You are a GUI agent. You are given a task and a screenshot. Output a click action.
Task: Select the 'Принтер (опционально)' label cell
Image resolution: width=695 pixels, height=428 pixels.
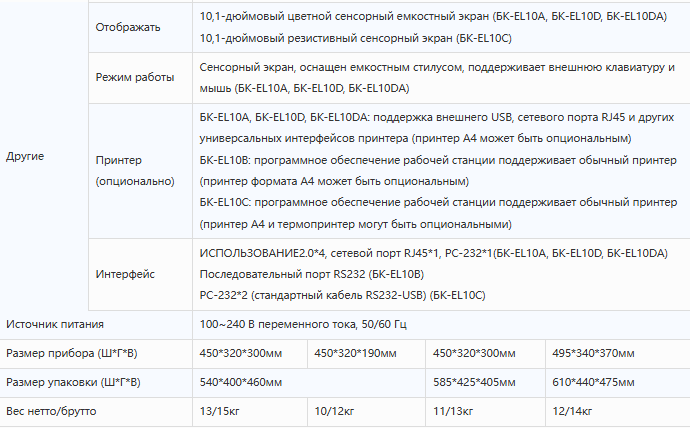point(140,171)
